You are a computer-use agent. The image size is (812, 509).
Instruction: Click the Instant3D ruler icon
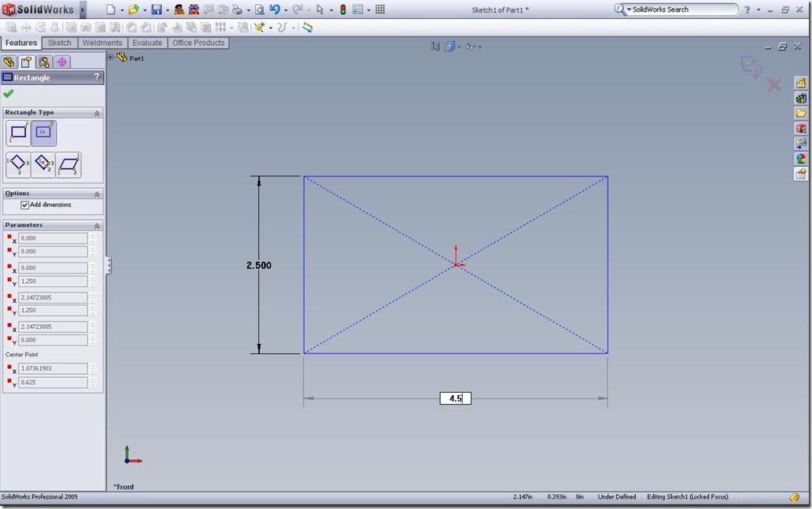(307, 28)
